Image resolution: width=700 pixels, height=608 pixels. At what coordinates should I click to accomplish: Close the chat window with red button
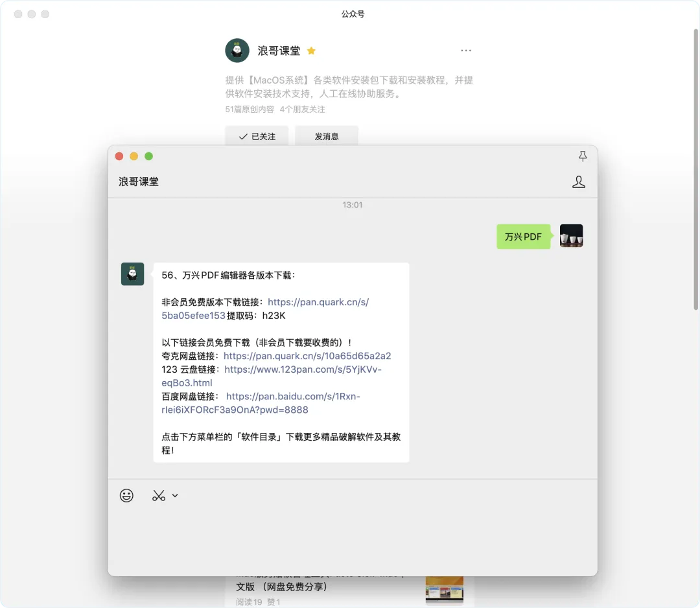(x=119, y=156)
